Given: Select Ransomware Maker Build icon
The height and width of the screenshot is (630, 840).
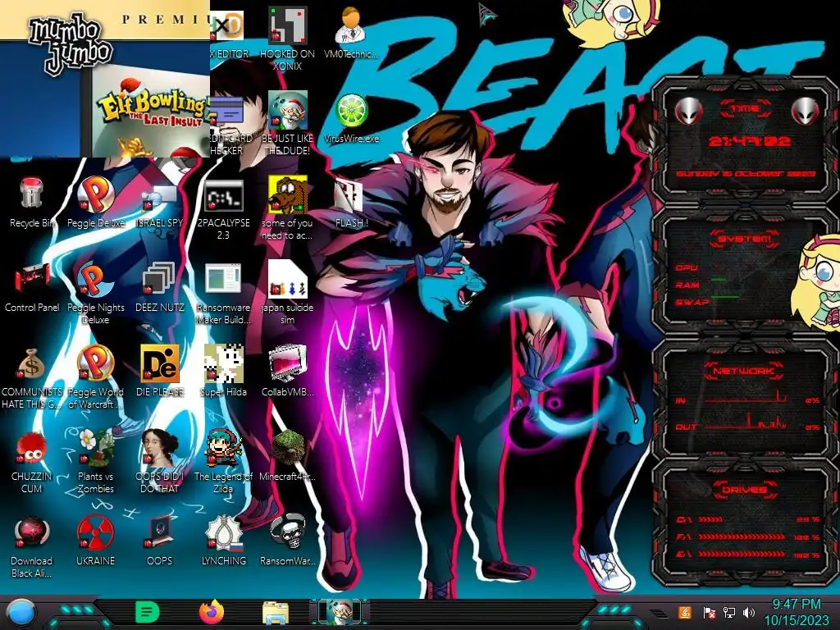Looking at the screenshot, I should [x=223, y=294].
